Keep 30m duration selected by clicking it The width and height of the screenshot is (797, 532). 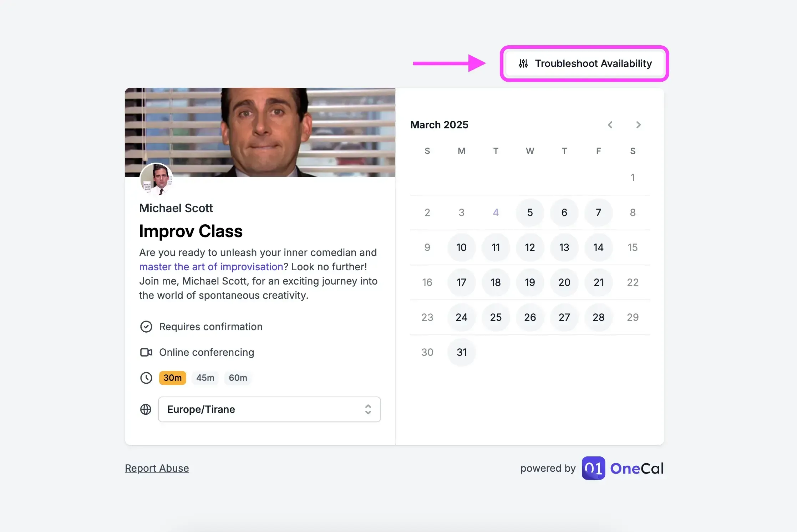pyautogui.click(x=173, y=378)
